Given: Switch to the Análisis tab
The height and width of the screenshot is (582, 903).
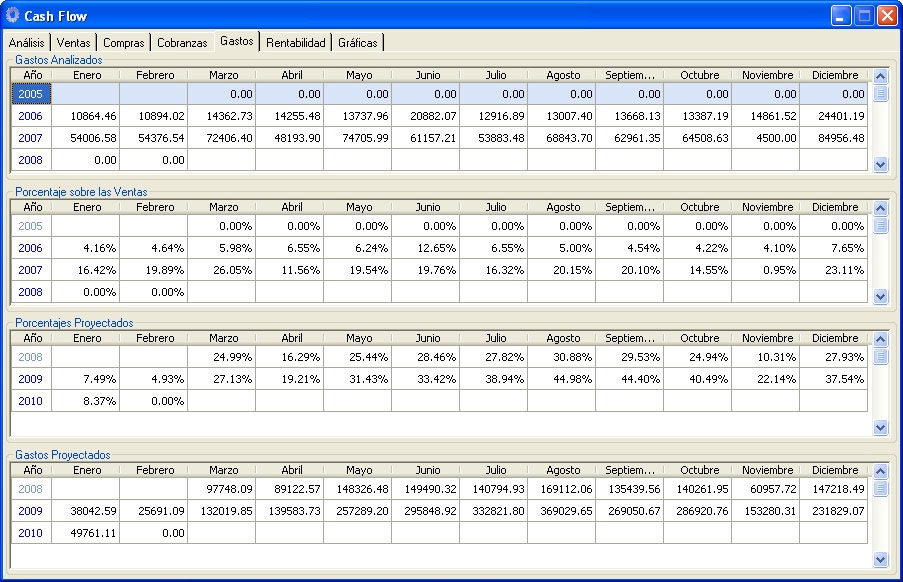Looking at the screenshot, I should pyautogui.click(x=26, y=43).
